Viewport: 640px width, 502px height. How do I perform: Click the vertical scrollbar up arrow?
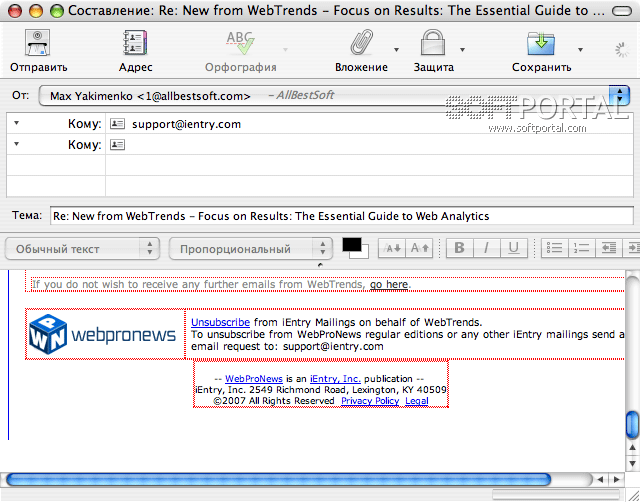click(632, 448)
